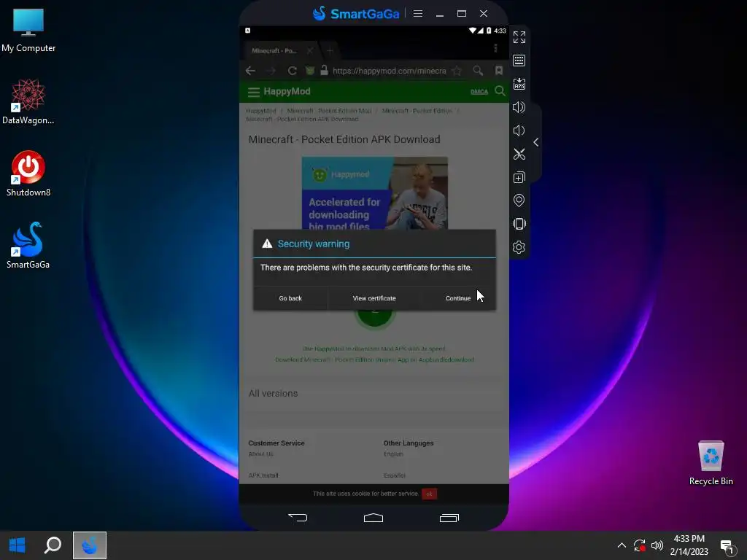Open the Recycle Bin on the desktop
747x560 pixels.
[x=711, y=463]
